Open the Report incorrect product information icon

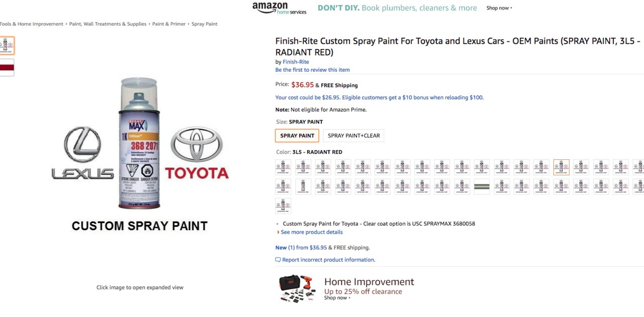pyautogui.click(x=278, y=260)
